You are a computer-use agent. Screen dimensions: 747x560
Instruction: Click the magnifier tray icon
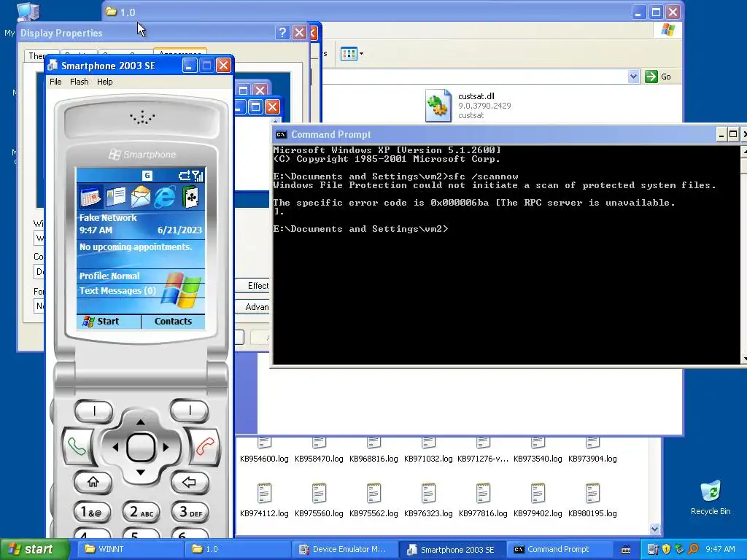[x=694, y=549]
